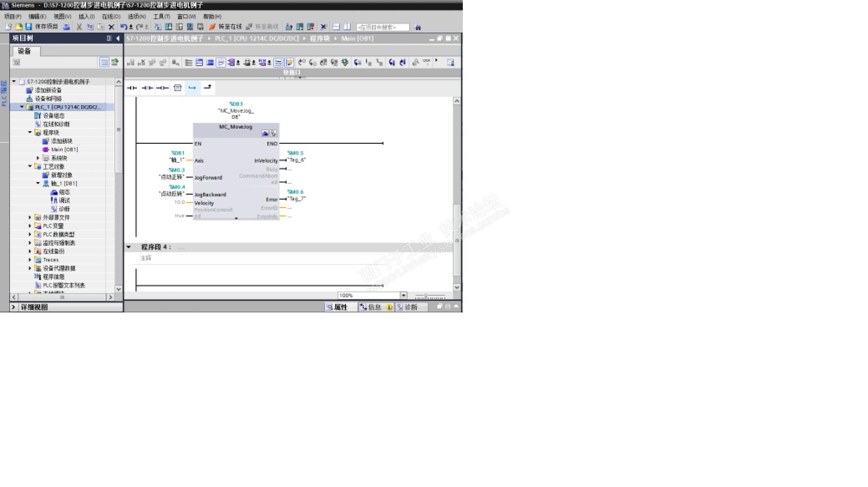Insert normally closed contact
The height and width of the screenshot is (487, 868).
(x=147, y=88)
